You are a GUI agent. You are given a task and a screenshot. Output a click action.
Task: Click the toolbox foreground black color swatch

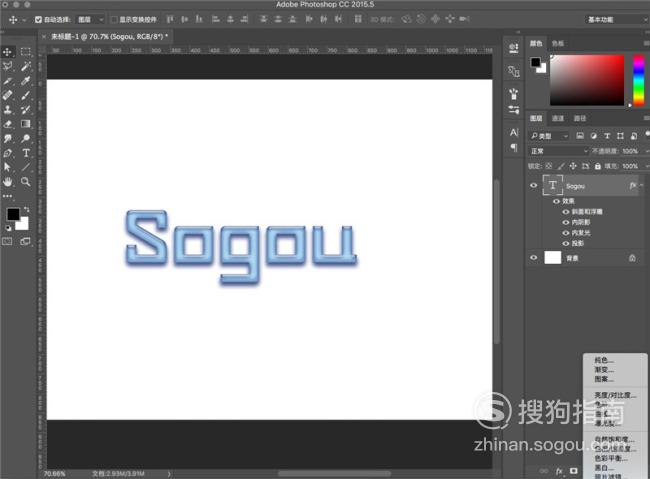click(12, 214)
